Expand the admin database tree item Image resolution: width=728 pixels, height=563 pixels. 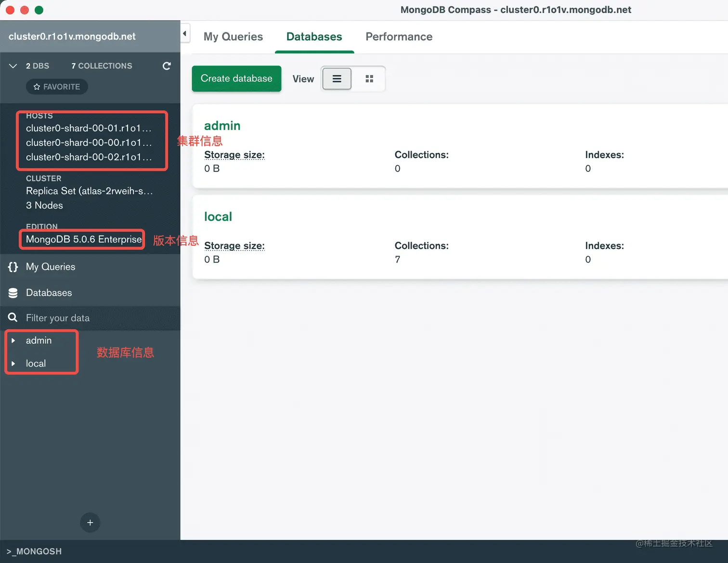(13, 340)
